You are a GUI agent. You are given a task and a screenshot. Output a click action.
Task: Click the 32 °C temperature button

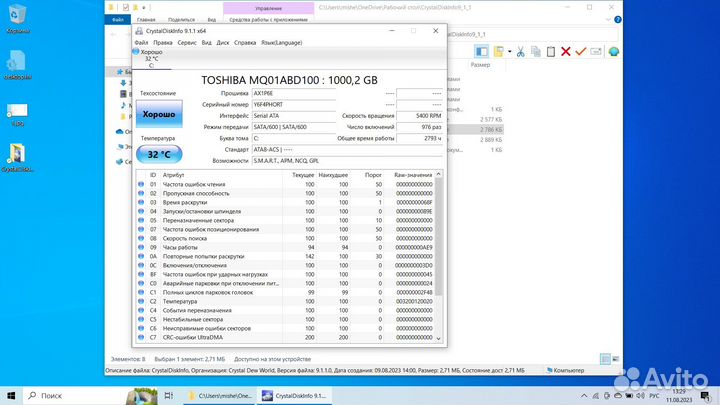coord(159,155)
